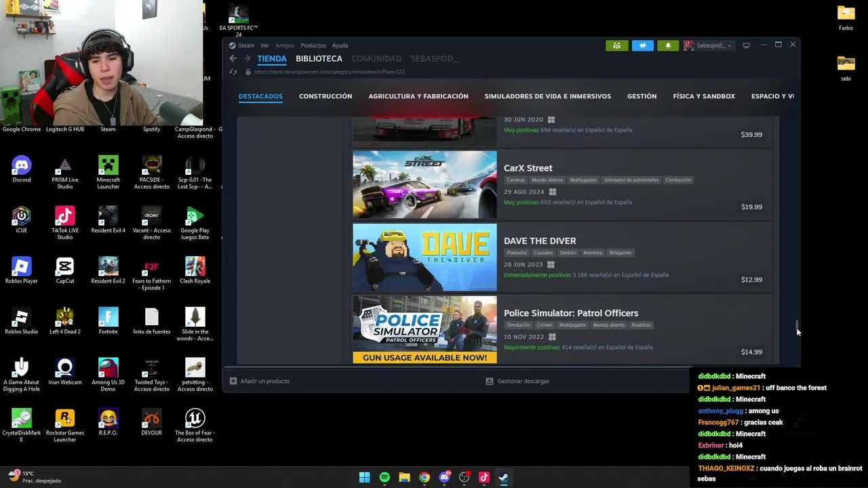Toggle Steam Big Picture mode icon
This screenshot has height=488, width=868.
(746, 45)
